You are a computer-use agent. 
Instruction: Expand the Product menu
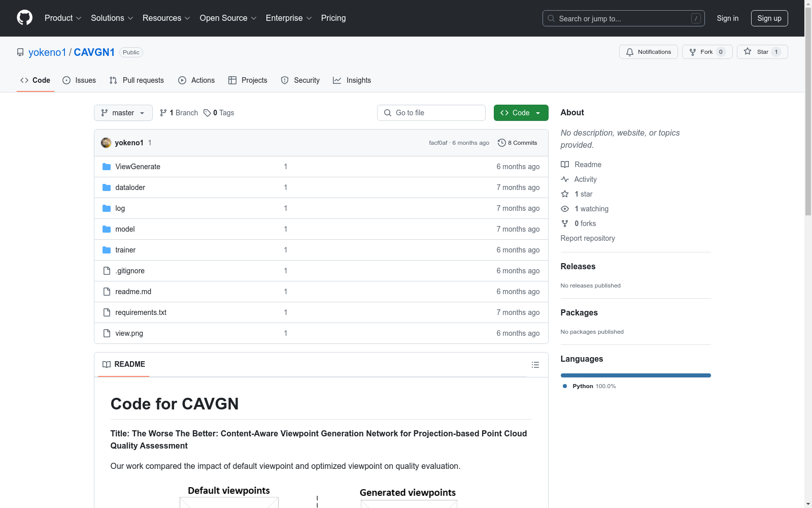[63, 18]
